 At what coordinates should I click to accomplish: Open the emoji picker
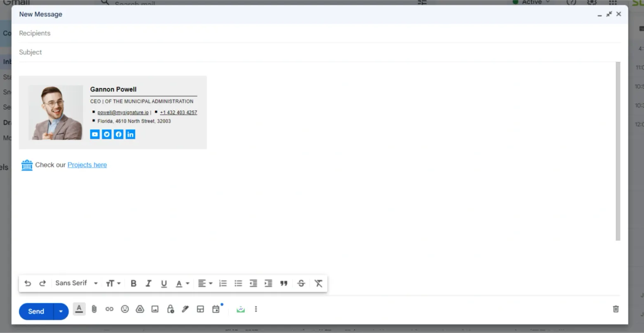(125, 309)
